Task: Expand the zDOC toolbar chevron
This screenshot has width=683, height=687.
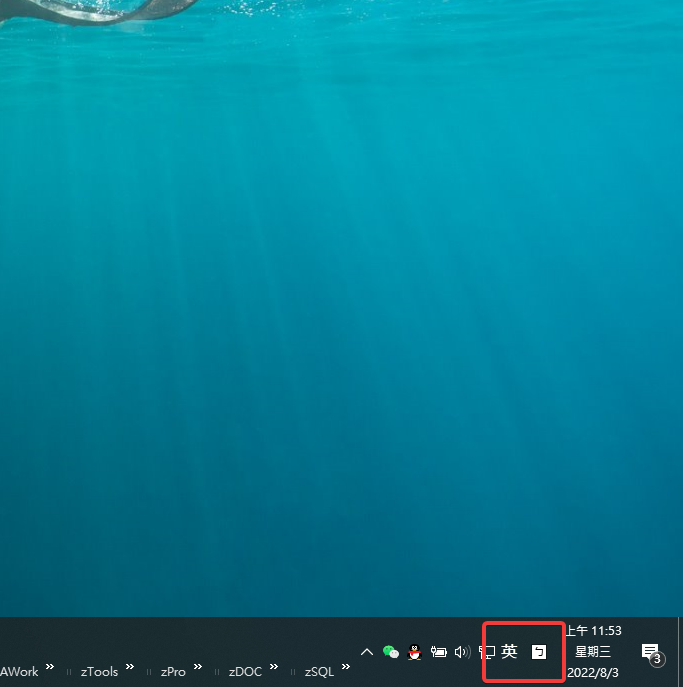Action: (274, 667)
